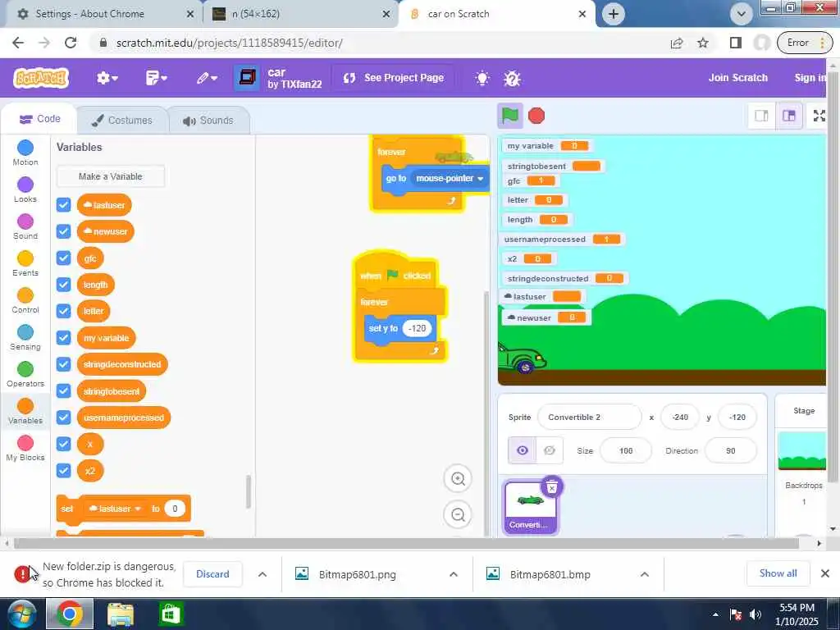Switch to small stage layout
Image resolution: width=840 pixels, height=630 pixels.
761,116
